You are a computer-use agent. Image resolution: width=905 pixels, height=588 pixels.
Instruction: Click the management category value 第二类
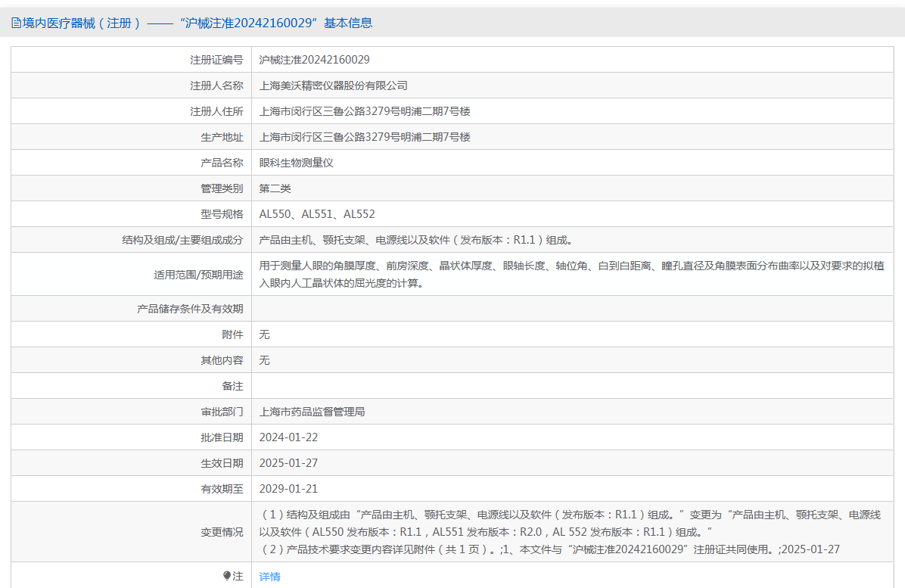(275, 188)
